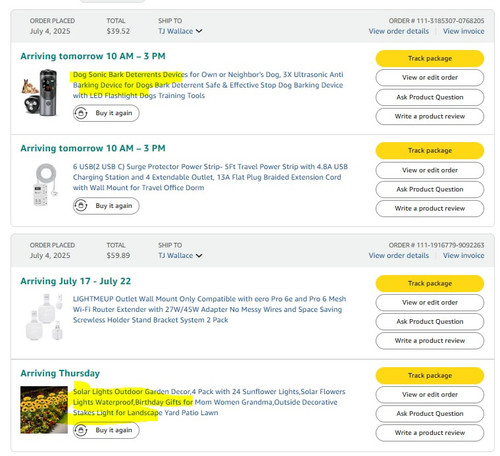Track package for the solar lights arriving Thursday
Viewport: 500px width, 456px height.
[430, 376]
